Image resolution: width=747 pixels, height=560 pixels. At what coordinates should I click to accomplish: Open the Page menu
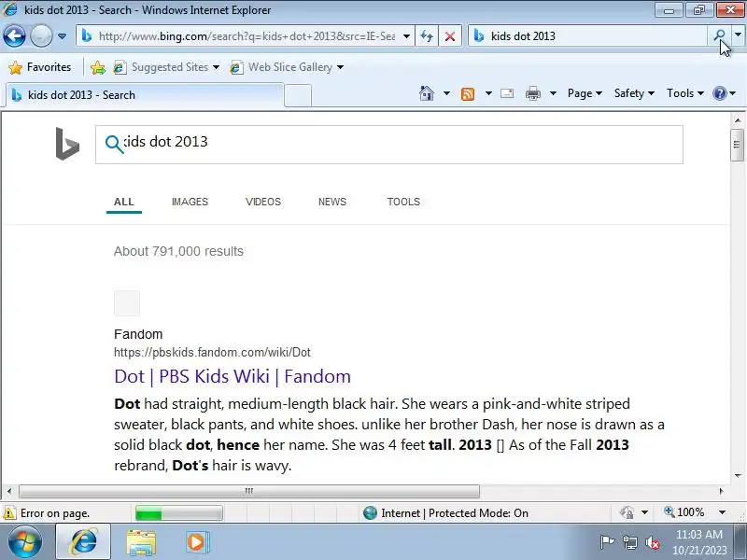coord(585,93)
